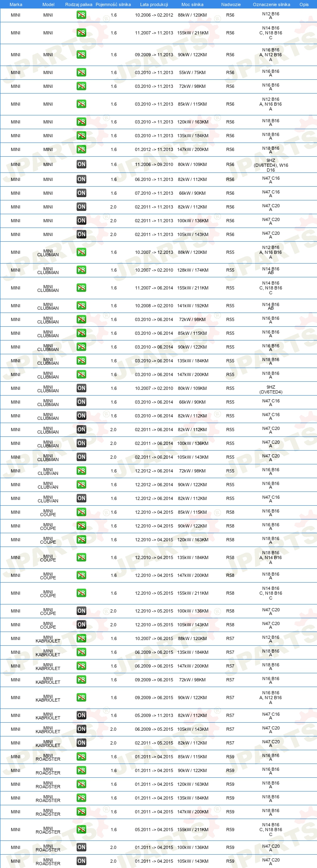Screen dimensions: 317x868
Task: Click engine code N16 B16 A, N12 B16 A in Kabriolet row
Action: pos(271,698)
